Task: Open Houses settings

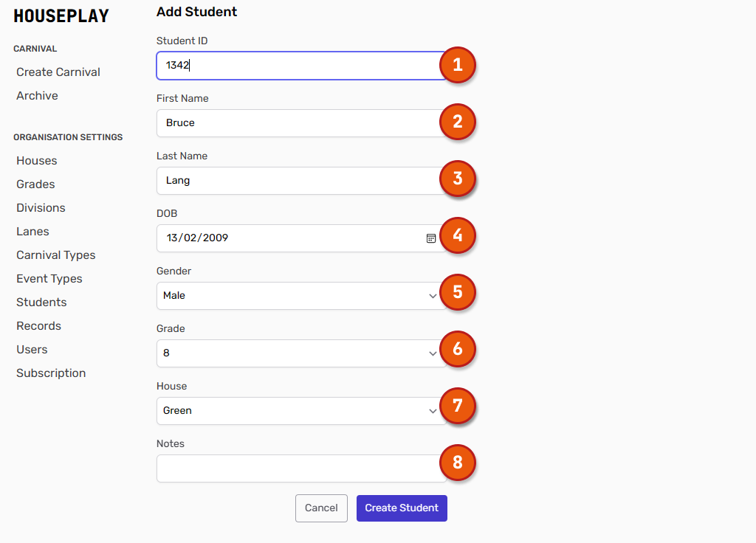Action: [x=37, y=161]
